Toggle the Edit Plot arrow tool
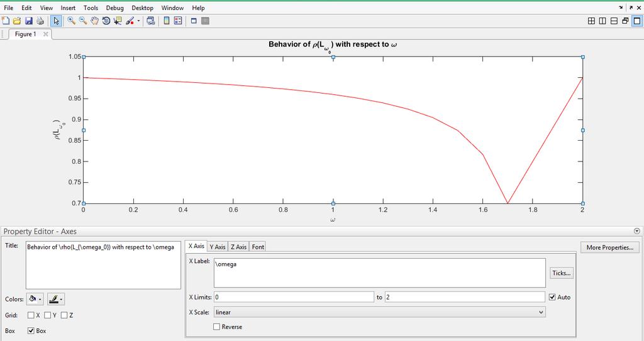The width and height of the screenshot is (644, 341). point(56,21)
